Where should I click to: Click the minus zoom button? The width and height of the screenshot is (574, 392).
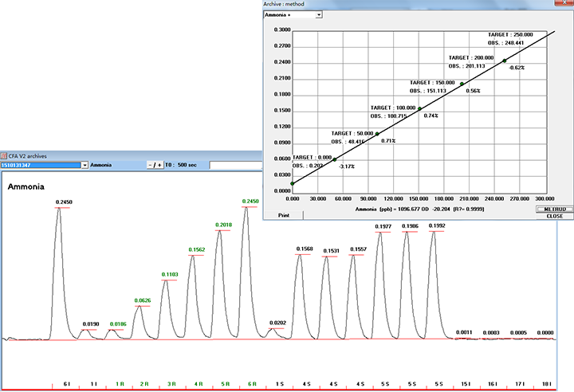coord(151,165)
